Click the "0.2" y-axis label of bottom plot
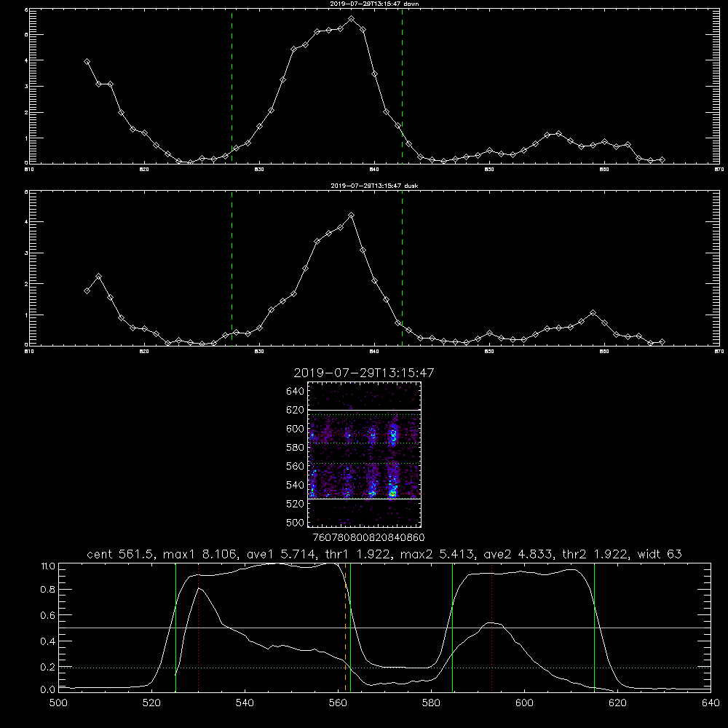Image resolution: width=728 pixels, height=728 pixels. pos(48,667)
